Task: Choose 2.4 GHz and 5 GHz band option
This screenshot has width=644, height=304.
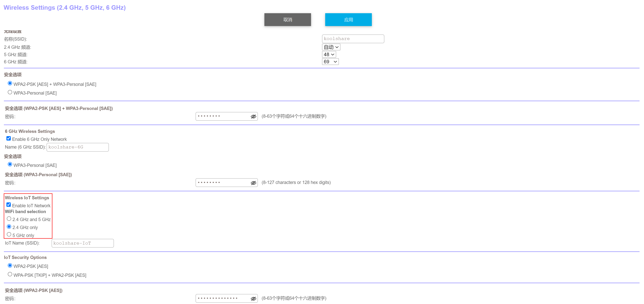Action: 9,219
